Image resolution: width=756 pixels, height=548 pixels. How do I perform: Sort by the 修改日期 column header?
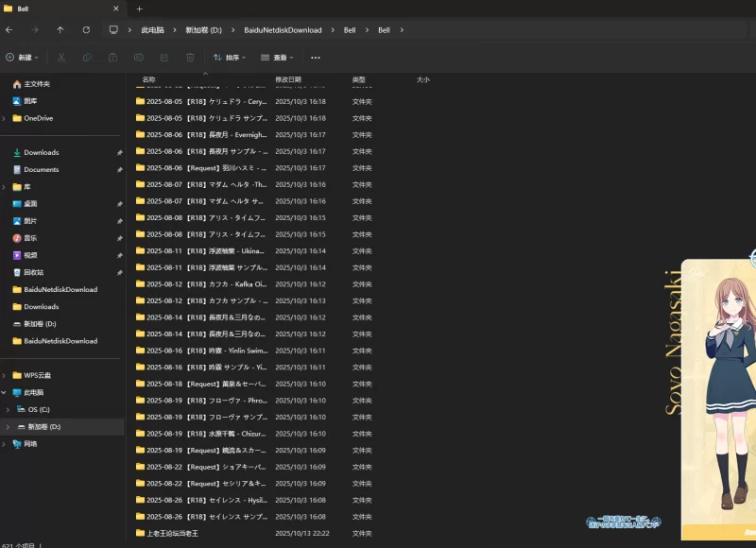(288, 79)
